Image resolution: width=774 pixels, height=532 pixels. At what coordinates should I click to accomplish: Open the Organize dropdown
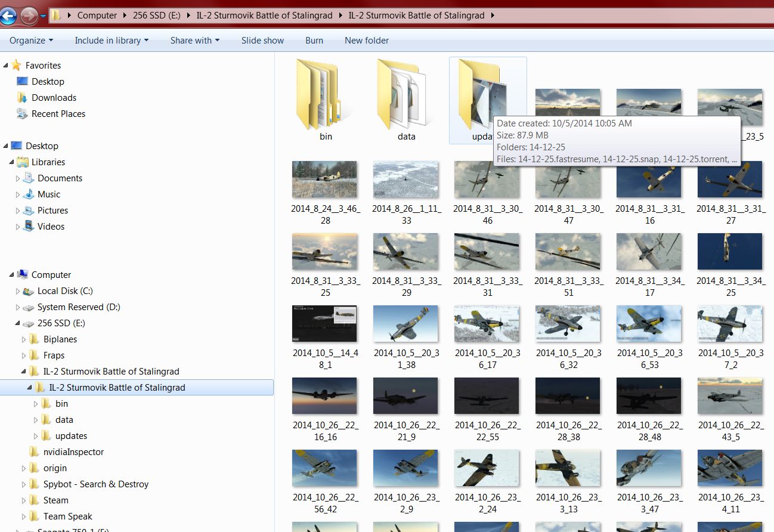[x=31, y=40]
